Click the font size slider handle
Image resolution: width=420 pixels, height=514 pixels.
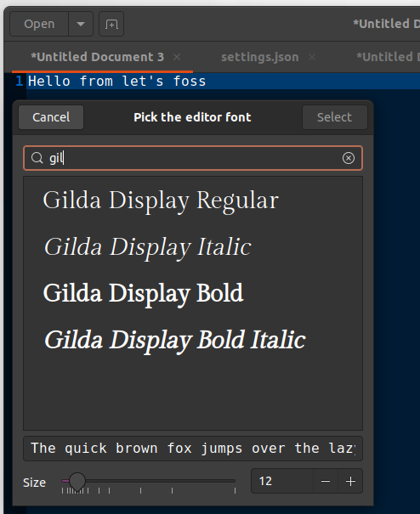77,481
